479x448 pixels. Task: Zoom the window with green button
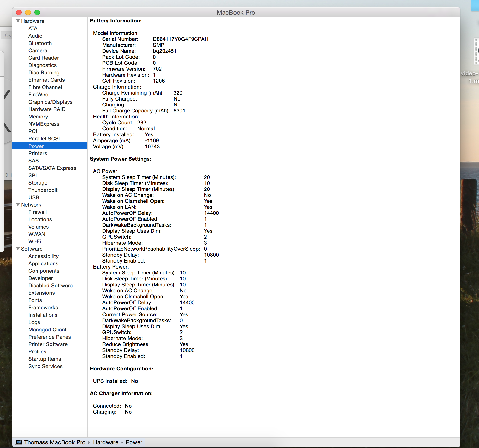click(37, 12)
